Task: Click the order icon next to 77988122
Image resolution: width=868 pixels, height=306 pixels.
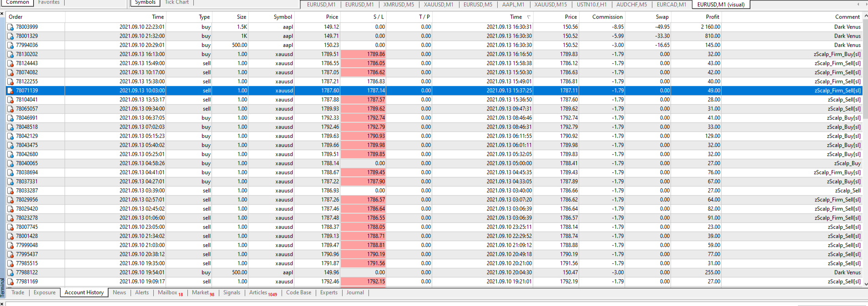Action: point(10,272)
